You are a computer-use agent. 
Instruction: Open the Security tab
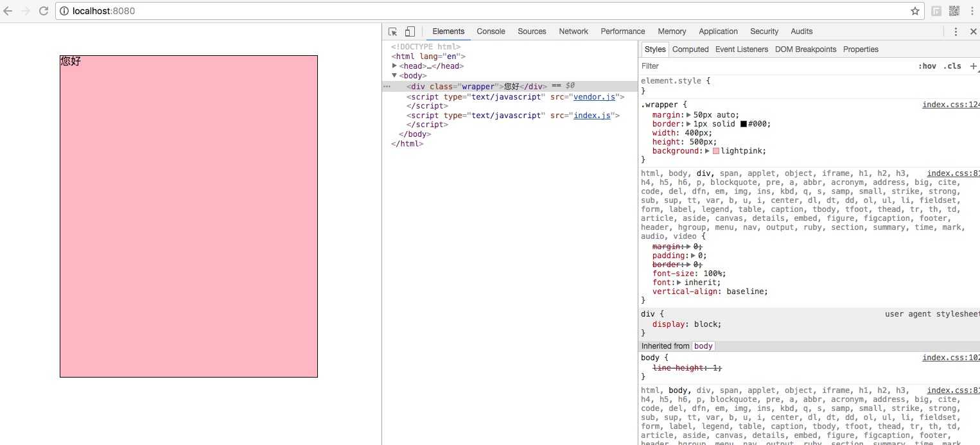tap(764, 31)
